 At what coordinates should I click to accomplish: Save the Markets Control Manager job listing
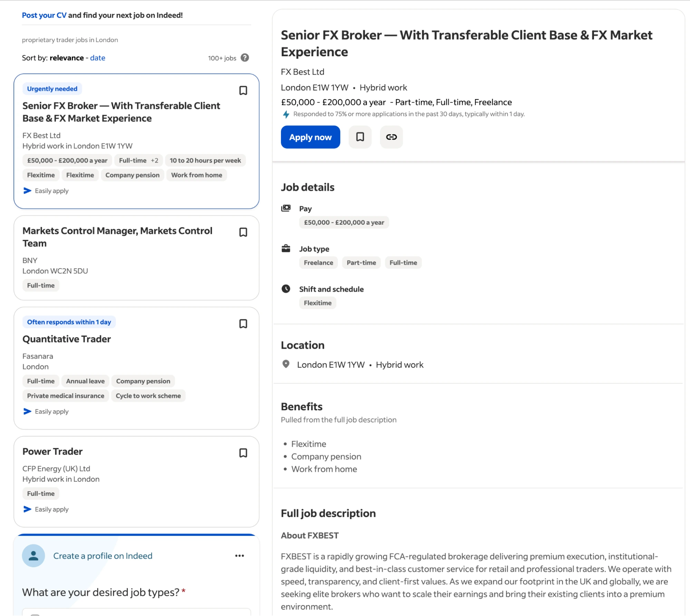click(x=243, y=232)
